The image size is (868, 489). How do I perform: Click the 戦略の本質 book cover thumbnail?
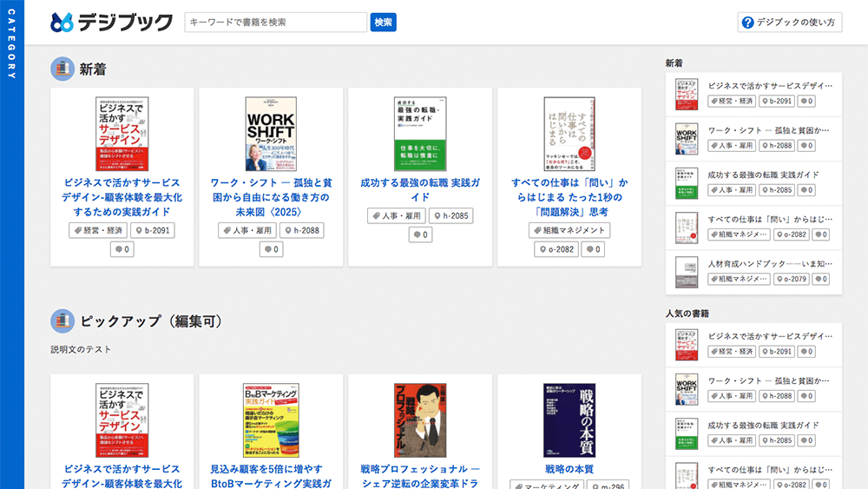569,420
